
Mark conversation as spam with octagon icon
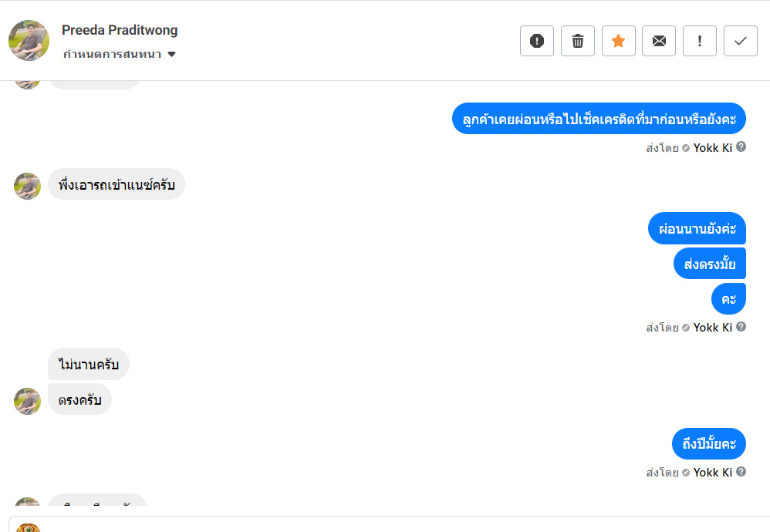pyautogui.click(x=537, y=41)
